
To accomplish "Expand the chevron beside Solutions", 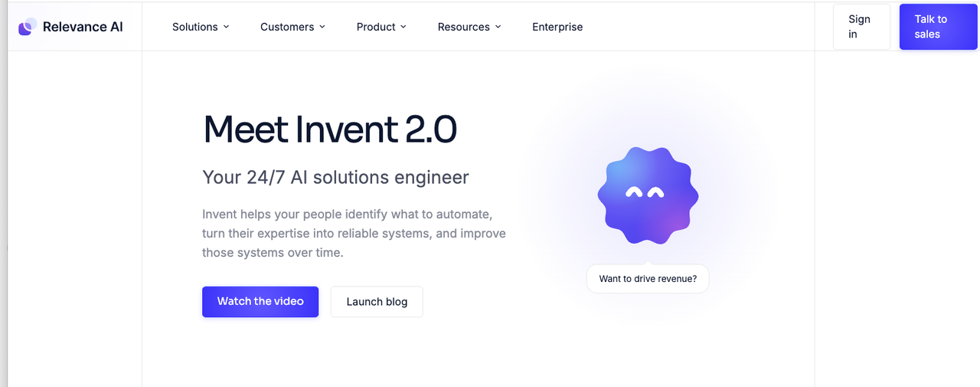I will 226,27.
